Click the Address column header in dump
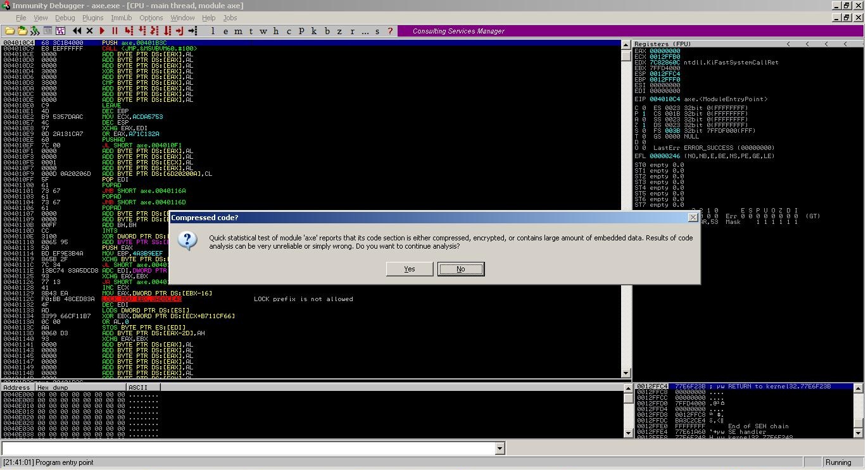Image resolution: width=868 pixels, height=470 pixels. point(18,387)
